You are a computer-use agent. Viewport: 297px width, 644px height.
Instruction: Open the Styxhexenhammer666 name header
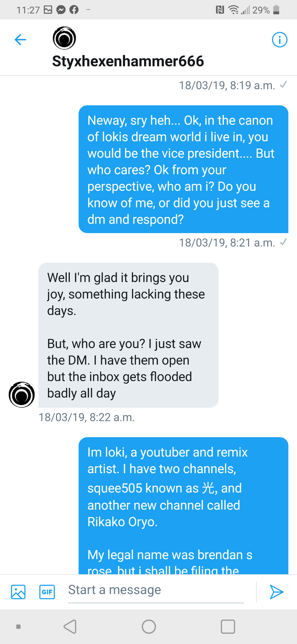tap(128, 61)
